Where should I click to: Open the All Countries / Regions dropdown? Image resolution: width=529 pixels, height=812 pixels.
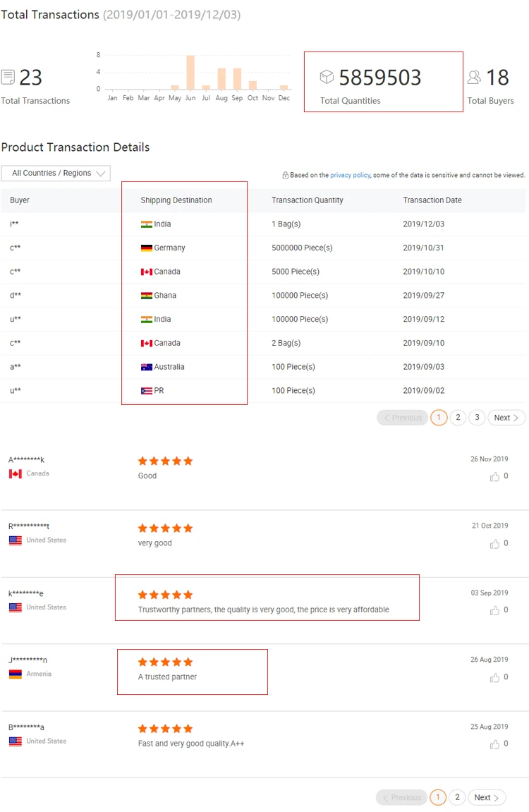click(x=56, y=174)
